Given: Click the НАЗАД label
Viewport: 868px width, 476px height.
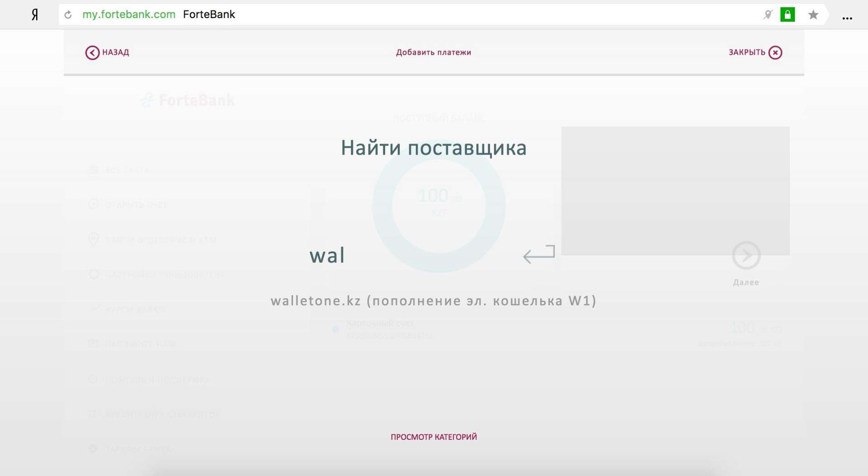Looking at the screenshot, I should [x=116, y=52].
